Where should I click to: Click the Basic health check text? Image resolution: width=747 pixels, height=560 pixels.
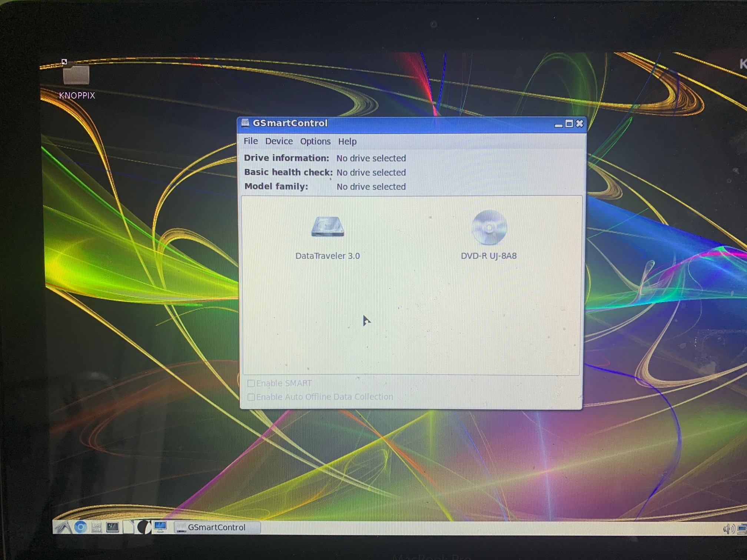pyautogui.click(x=288, y=172)
